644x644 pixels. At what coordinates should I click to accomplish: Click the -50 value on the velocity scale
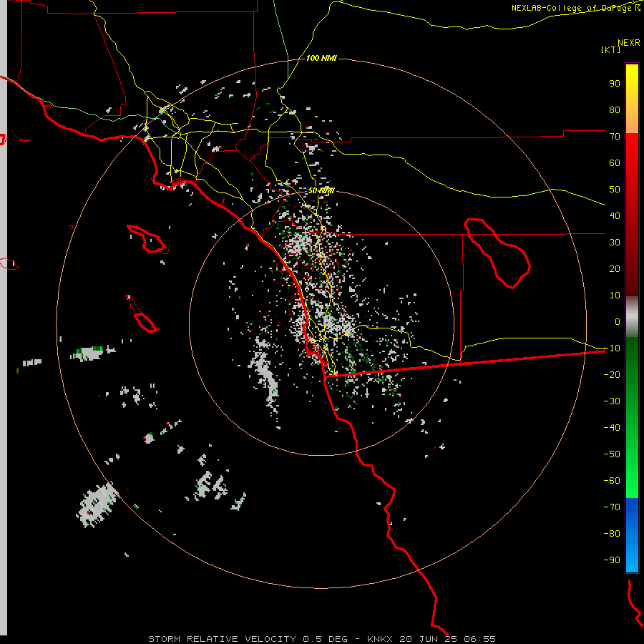[x=612, y=454]
